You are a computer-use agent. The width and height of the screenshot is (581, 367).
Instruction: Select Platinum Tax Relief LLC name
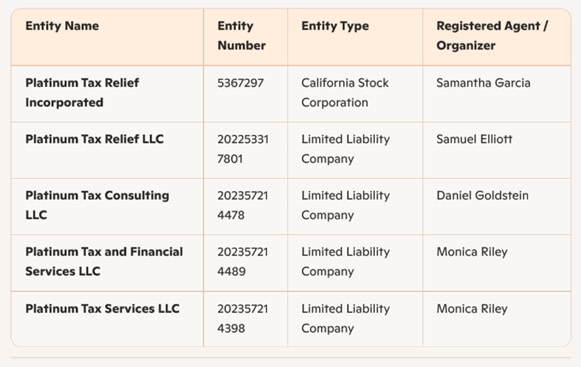tap(94, 139)
